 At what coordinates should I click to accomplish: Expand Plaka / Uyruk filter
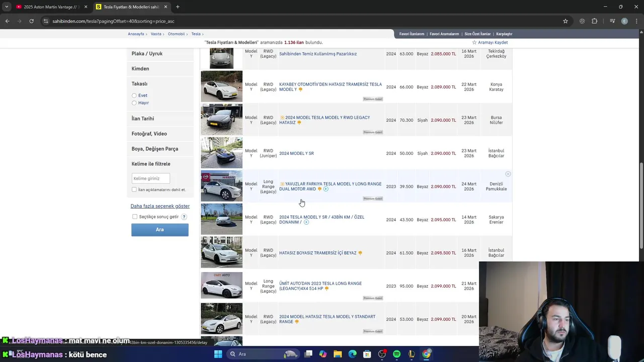pos(160,54)
